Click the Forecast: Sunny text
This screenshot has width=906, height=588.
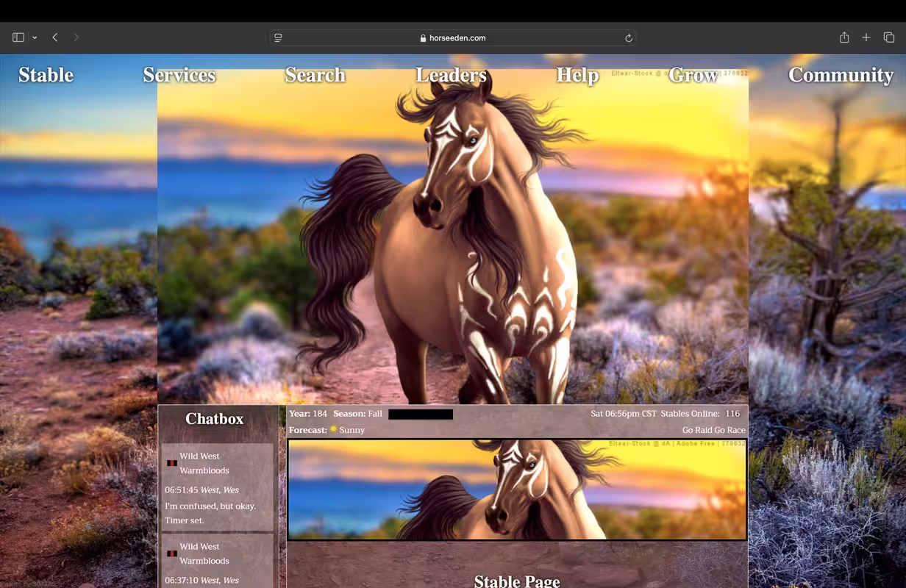[x=327, y=430]
